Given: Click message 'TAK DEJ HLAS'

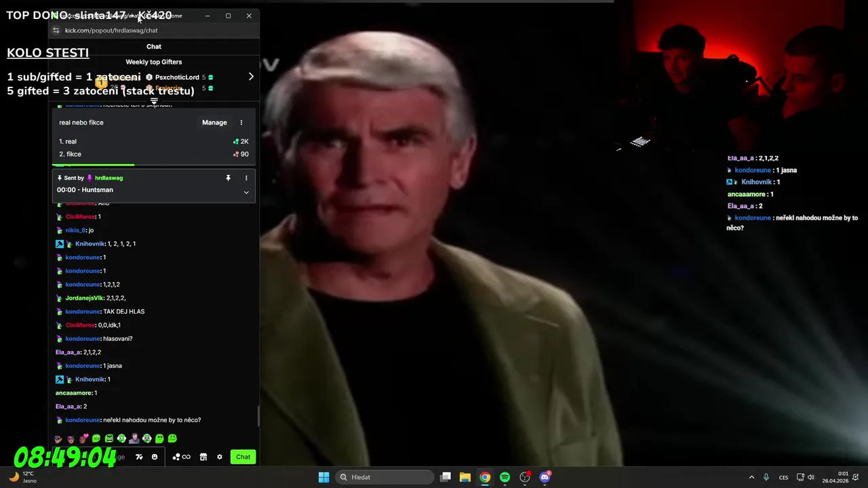Looking at the screenshot, I should [123, 312].
